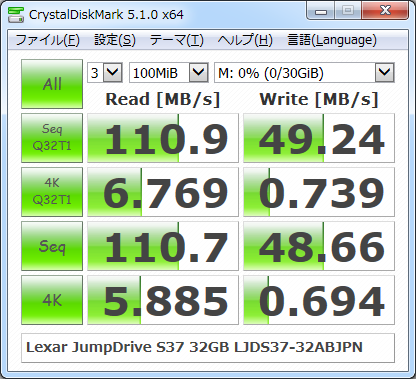Select the 48.66 Seq write result
Viewport: 416px width, 379px height.
point(319,246)
